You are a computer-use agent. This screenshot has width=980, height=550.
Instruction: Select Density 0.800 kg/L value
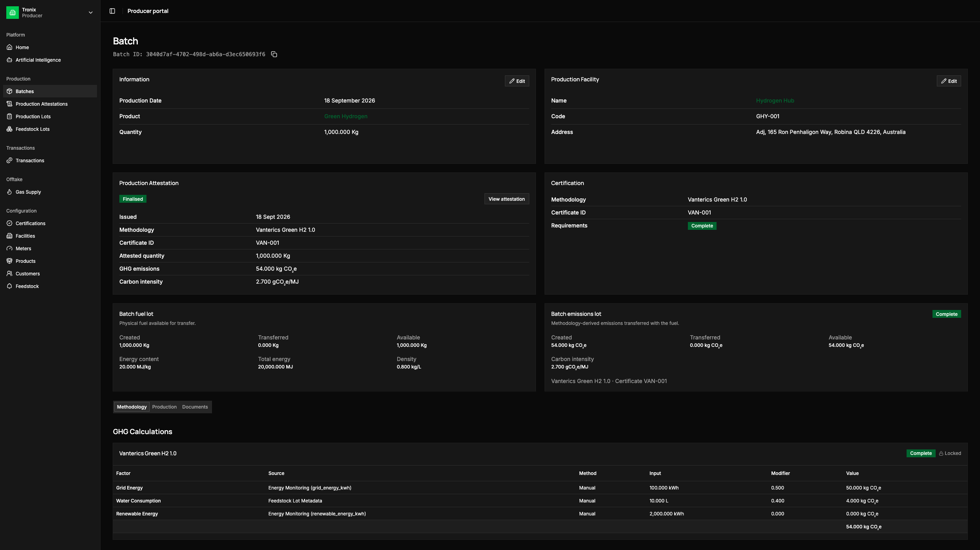(409, 367)
